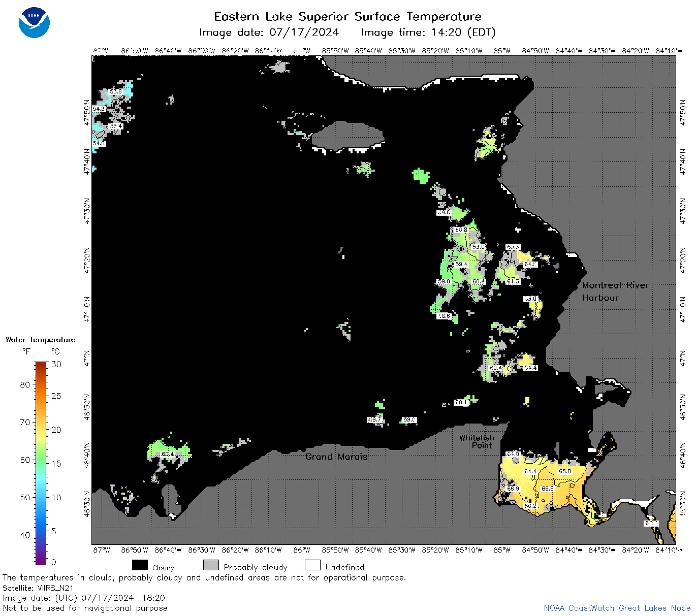Viewport: 696px width, 616px height.
Task: Click the NOAA logo emblem
Action: click(x=34, y=23)
